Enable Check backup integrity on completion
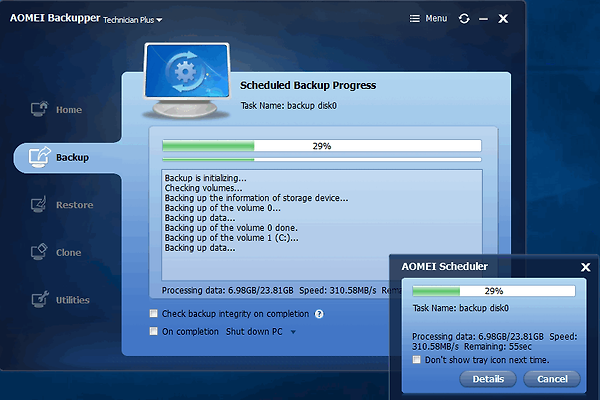Viewport: 600px width, 400px height. tap(153, 314)
